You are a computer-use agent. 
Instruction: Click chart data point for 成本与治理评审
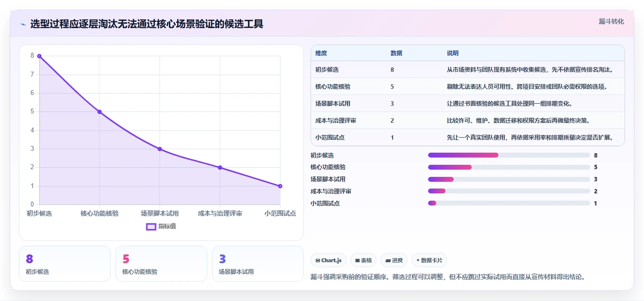click(220, 168)
